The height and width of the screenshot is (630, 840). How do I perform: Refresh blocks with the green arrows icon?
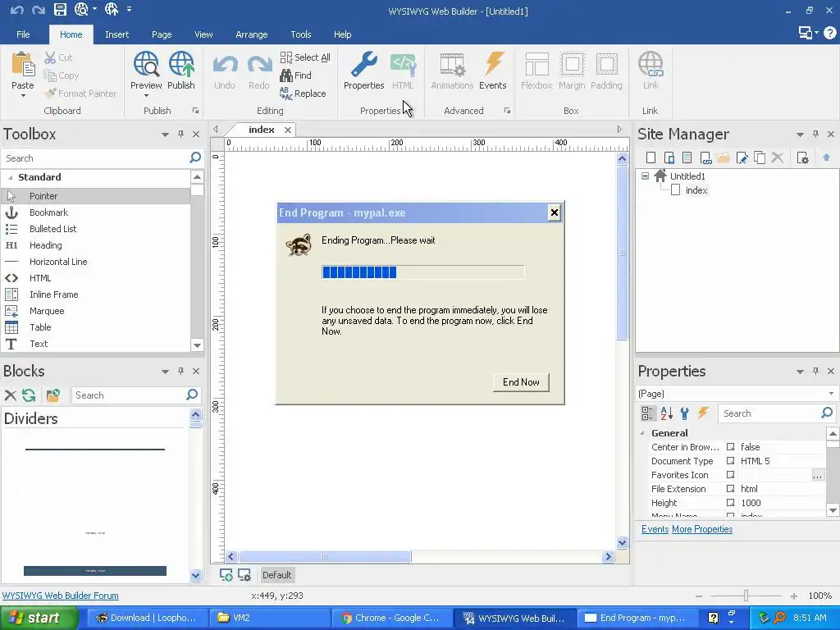29,395
